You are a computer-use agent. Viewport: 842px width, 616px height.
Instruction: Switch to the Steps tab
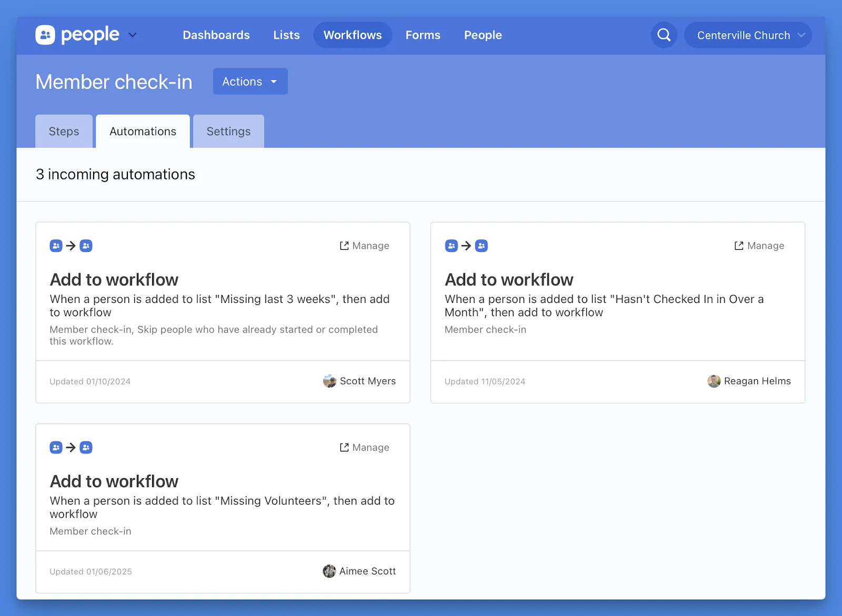pyautogui.click(x=64, y=132)
